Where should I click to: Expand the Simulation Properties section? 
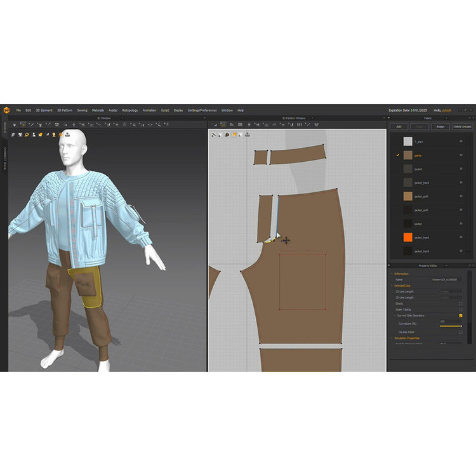tap(392, 338)
